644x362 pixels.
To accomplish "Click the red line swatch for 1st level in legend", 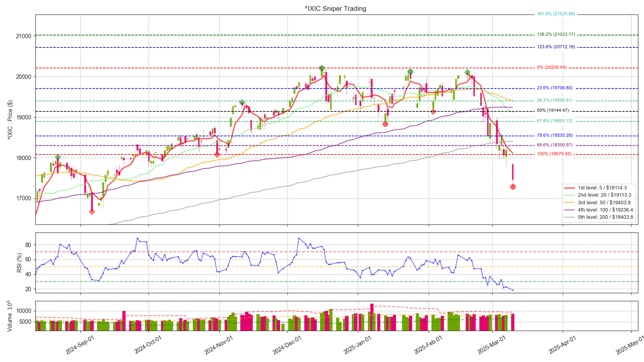I will tap(570, 188).
